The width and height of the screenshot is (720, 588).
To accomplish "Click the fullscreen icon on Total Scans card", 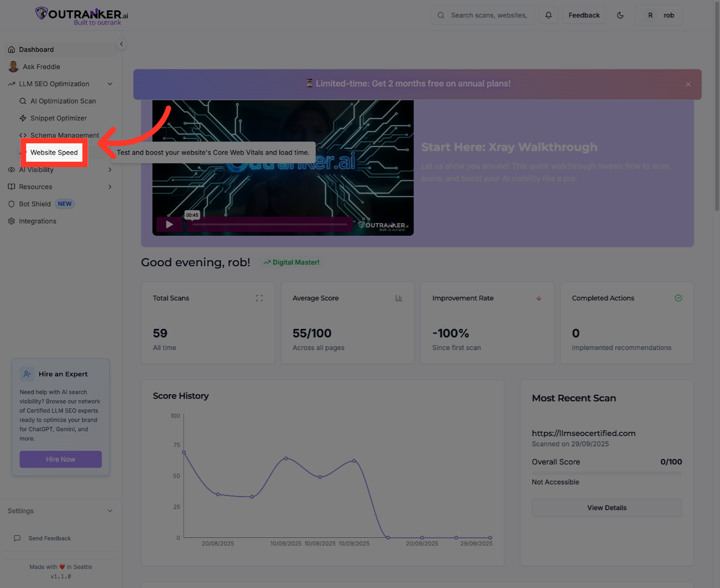I will (x=259, y=298).
